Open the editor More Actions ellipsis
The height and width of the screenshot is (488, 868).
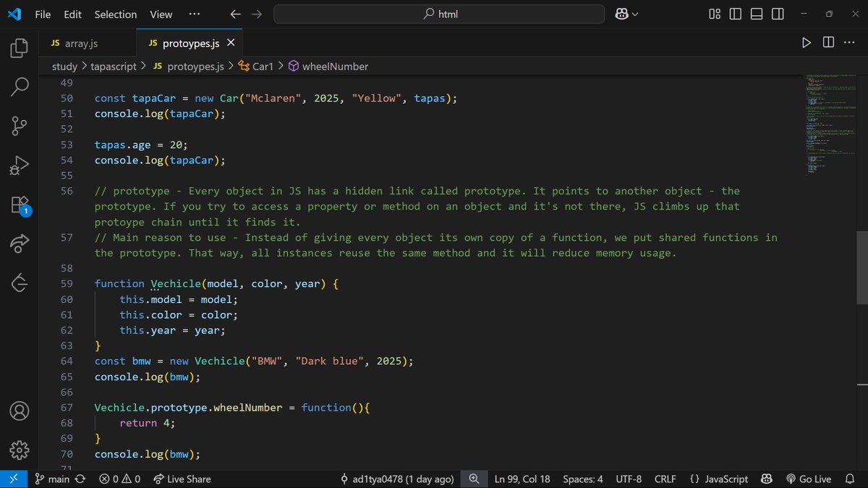(849, 43)
